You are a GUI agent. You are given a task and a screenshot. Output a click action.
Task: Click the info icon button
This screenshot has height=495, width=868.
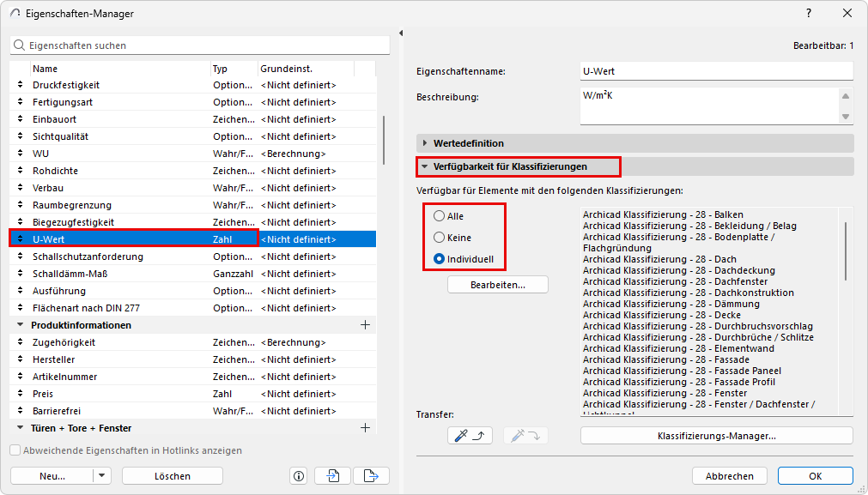[x=299, y=475]
